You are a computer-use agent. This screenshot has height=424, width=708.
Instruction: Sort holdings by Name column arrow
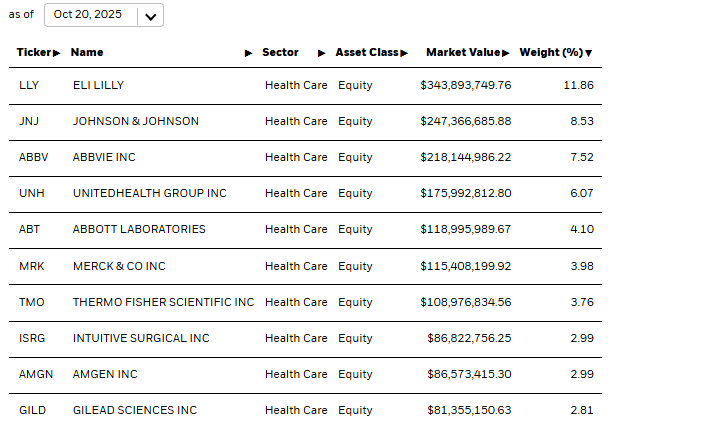(x=248, y=53)
